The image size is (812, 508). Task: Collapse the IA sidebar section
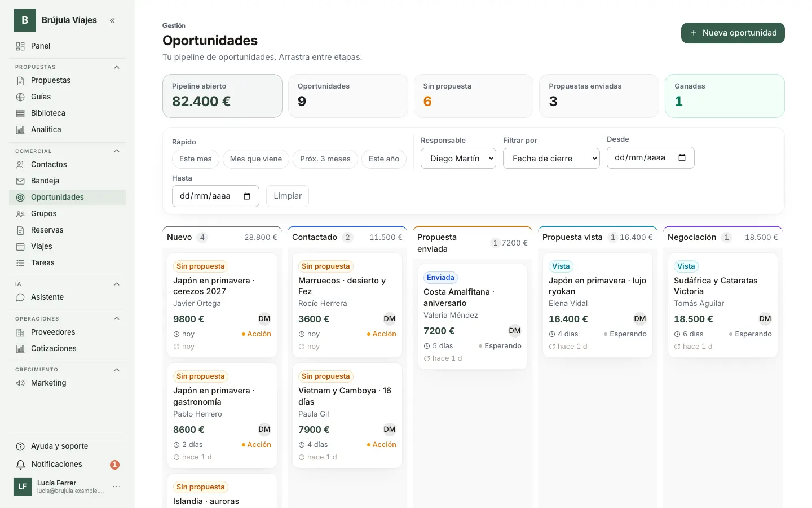pyautogui.click(x=117, y=284)
